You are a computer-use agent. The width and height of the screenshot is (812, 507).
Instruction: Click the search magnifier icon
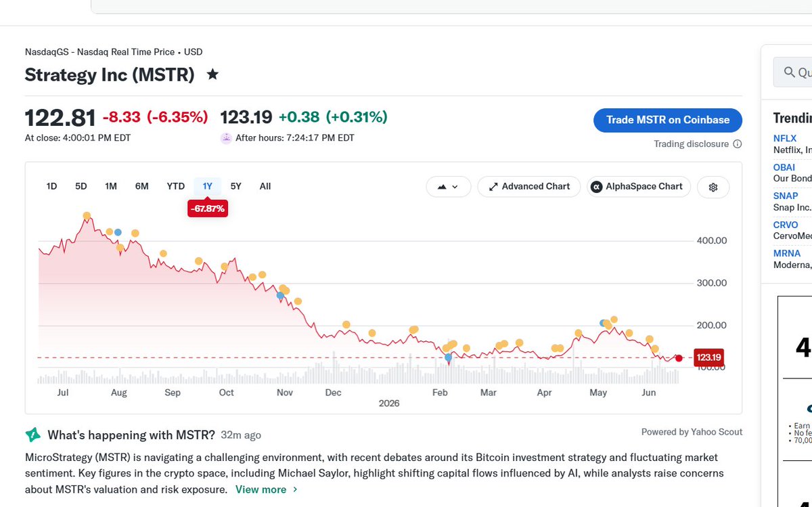789,72
